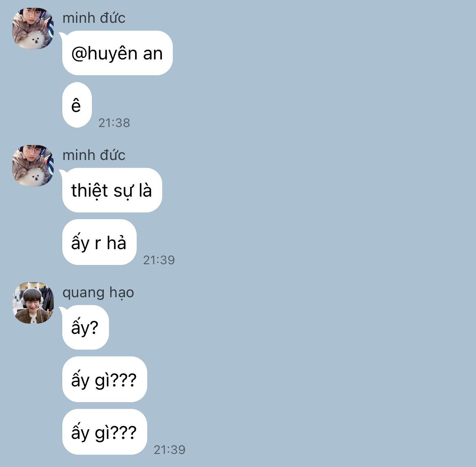
Task: Select the 'thiệt sự là' message bubble
Action: point(112,190)
